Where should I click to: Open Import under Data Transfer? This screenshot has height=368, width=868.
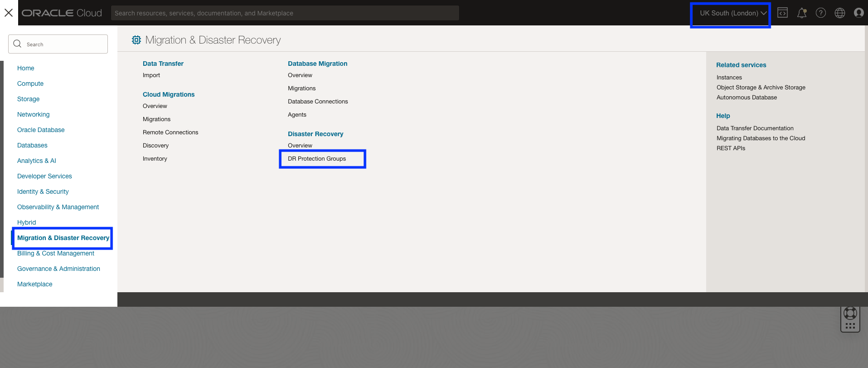(151, 75)
